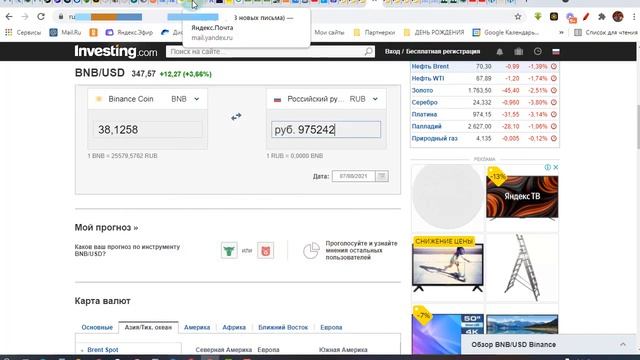Open the Список для чтения panel
The width and height of the screenshot is (640, 360).
tap(606, 32)
